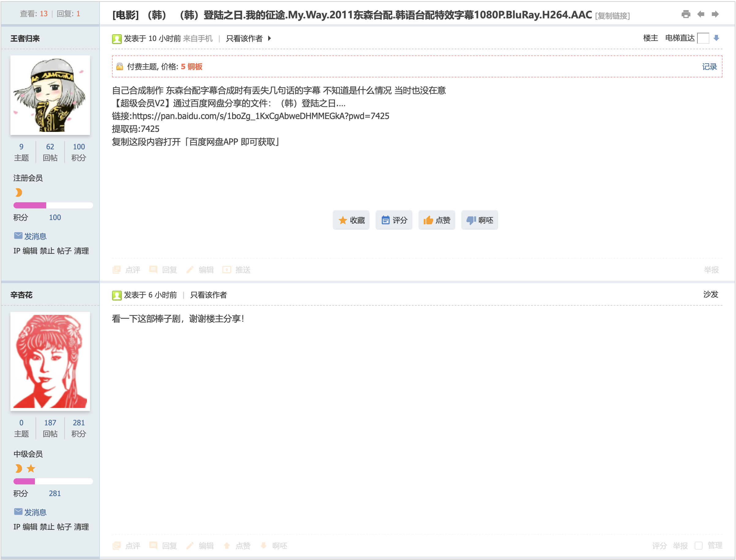Go to previous thread with left arrow
The image size is (736, 560).
pos(700,14)
